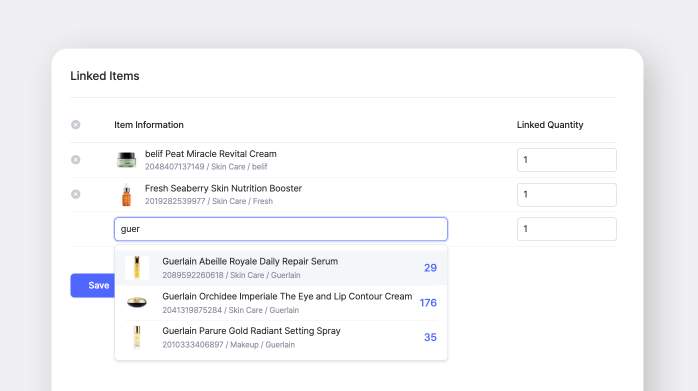The image size is (698, 391).
Task: Click belif Peat Miracle cream thumbnail
Action: 126,160
